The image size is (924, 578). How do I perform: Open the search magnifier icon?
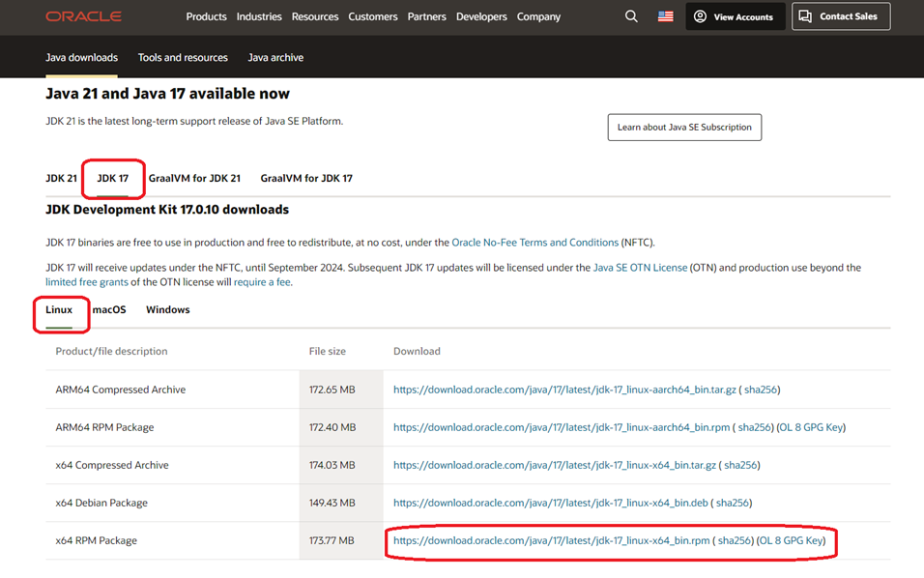pos(631,16)
